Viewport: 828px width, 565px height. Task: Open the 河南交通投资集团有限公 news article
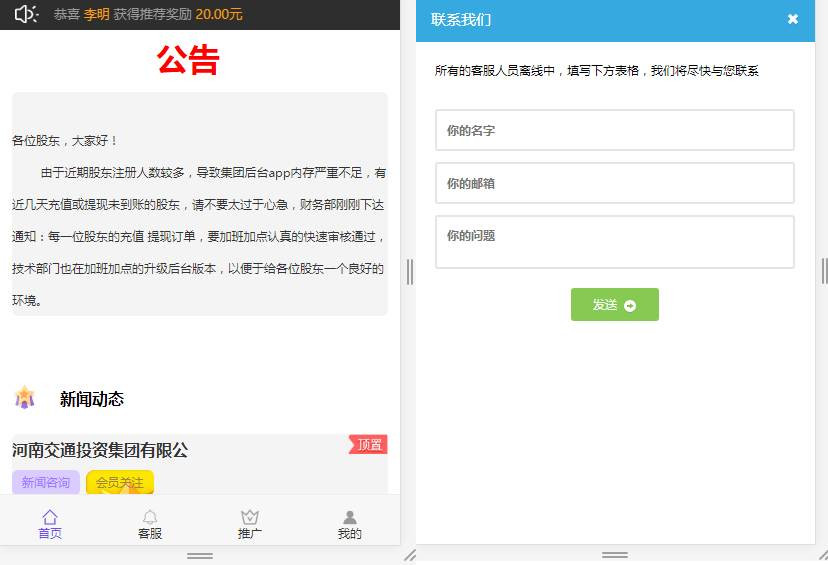(100, 450)
